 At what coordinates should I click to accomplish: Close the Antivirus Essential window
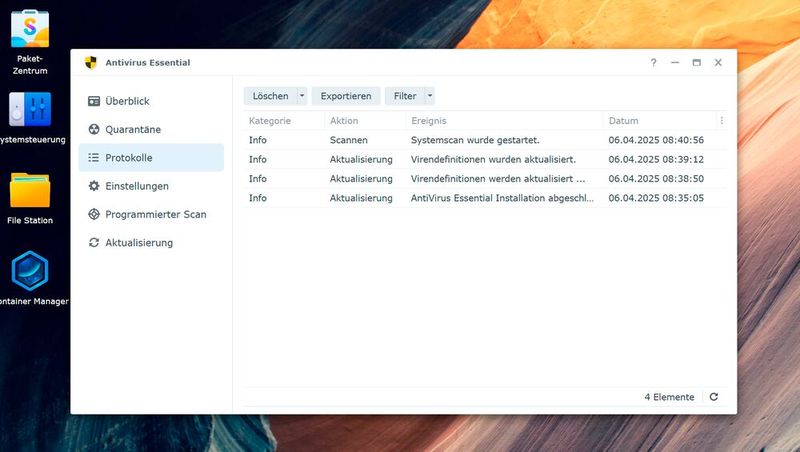pyautogui.click(x=718, y=62)
